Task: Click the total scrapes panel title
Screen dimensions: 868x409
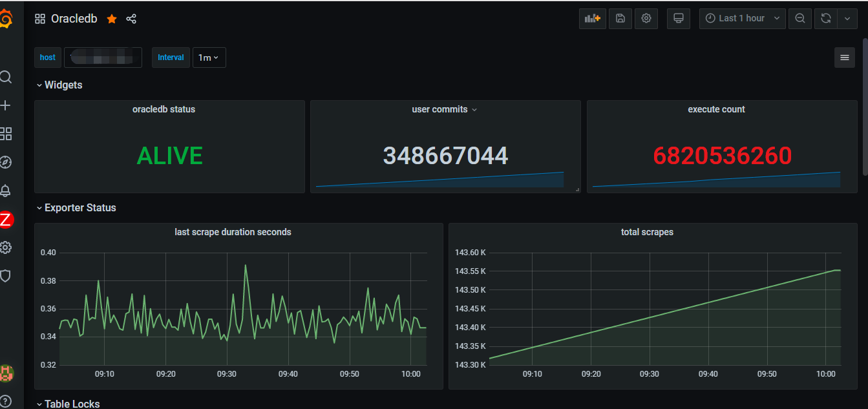Action: click(647, 232)
